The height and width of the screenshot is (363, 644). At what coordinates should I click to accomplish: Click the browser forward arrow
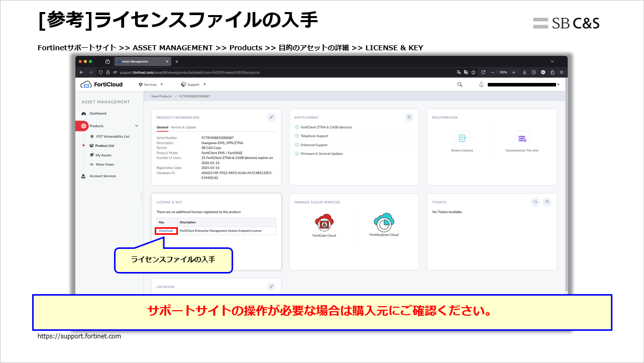[x=90, y=72]
